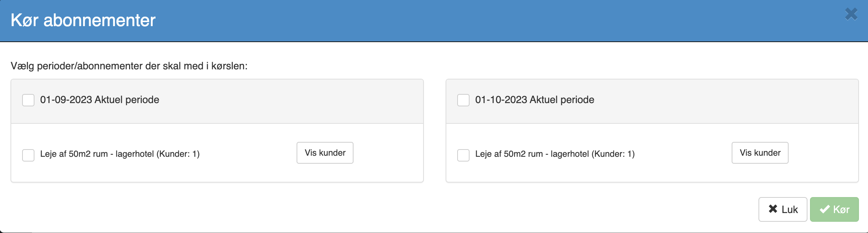The height and width of the screenshot is (233, 868).
Task: Enable Leje af 50m2 rum under 01-10-2023
Action: click(x=463, y=155)
